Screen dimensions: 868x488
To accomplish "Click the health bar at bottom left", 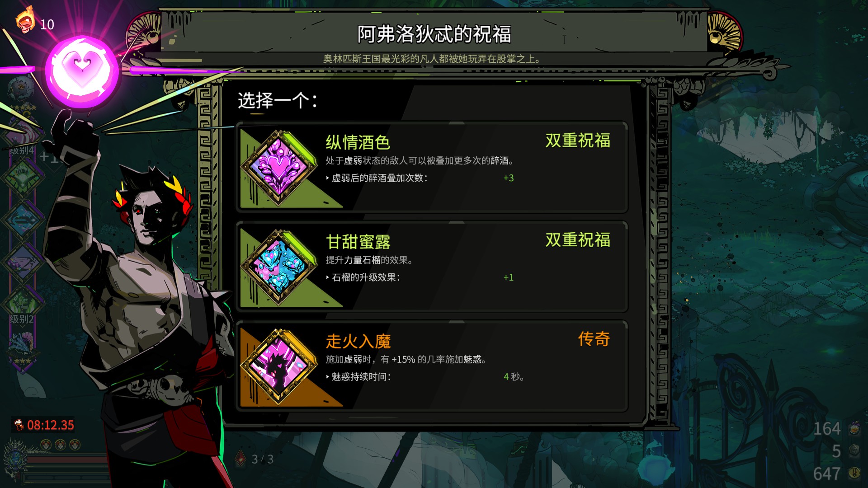I will pyautogui.click(x=68, y=460).
